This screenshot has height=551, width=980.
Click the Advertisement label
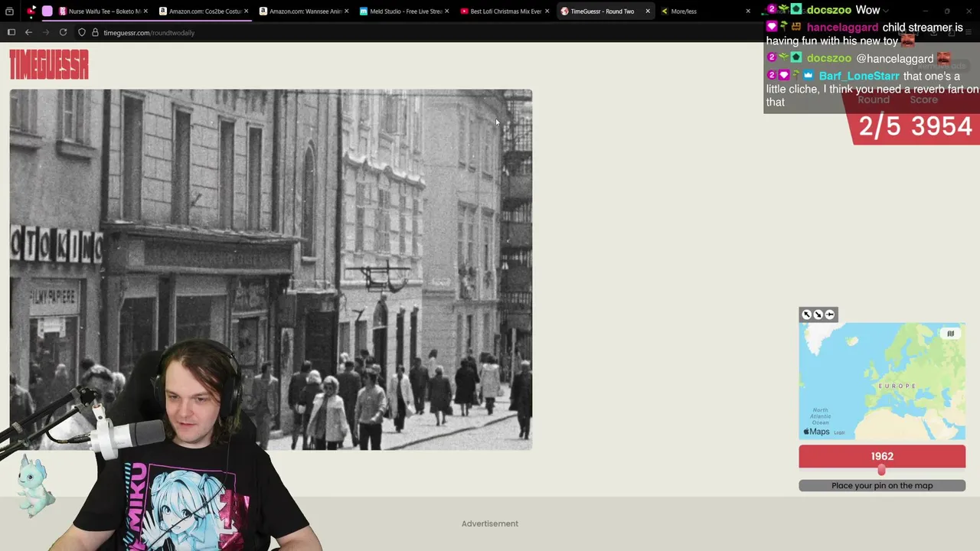490,523
